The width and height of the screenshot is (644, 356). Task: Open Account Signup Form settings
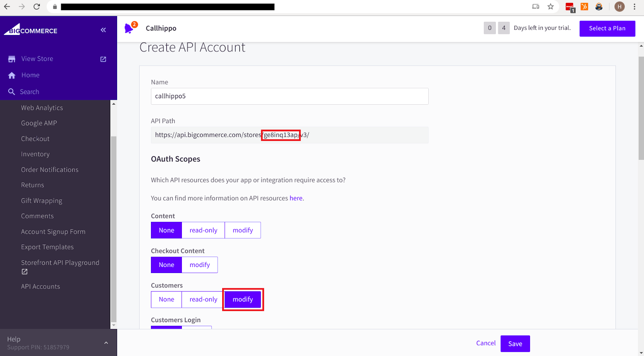click(53, 232)
